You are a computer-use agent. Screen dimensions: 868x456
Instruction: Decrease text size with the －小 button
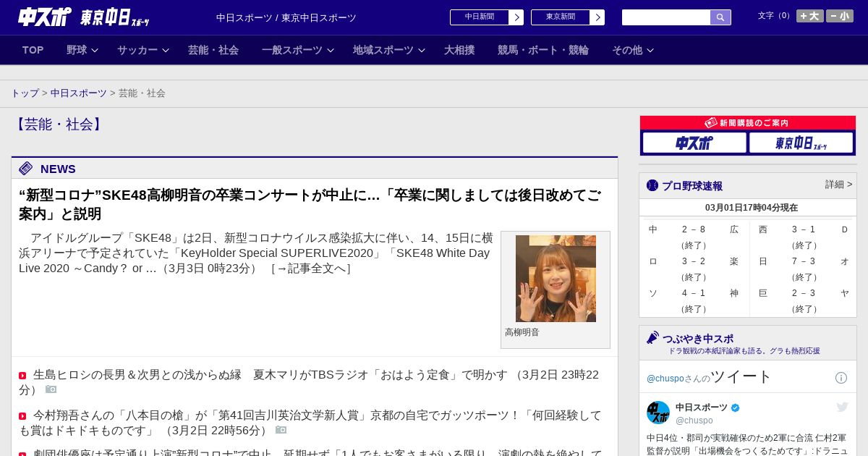840,16
